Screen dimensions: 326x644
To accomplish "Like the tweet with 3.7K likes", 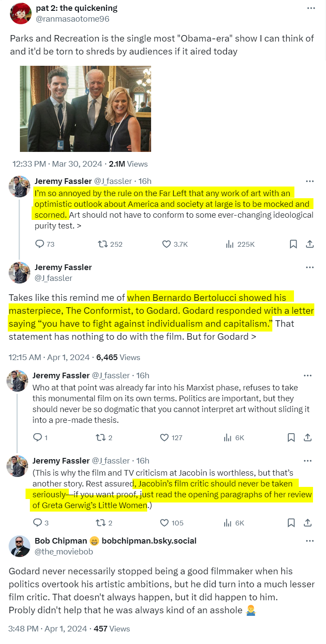I will pyautogui.click(x=167, y=245).
